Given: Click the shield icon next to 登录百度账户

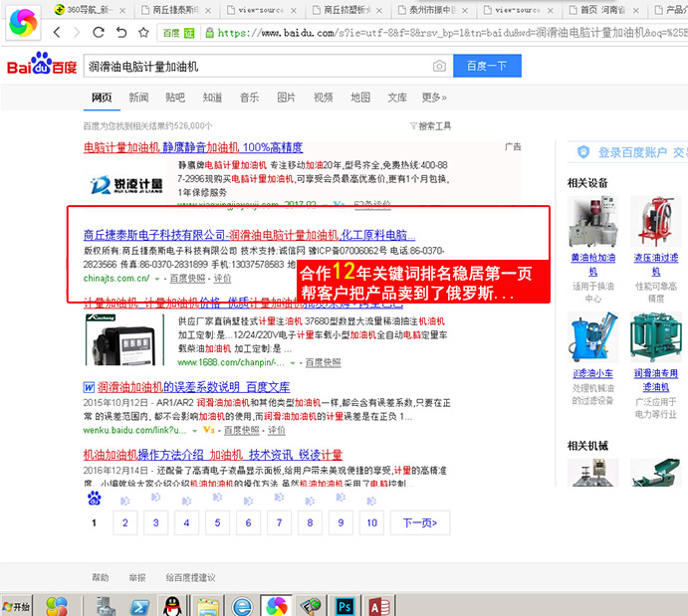Looking at the screenshot, I should tap(583, 152).
